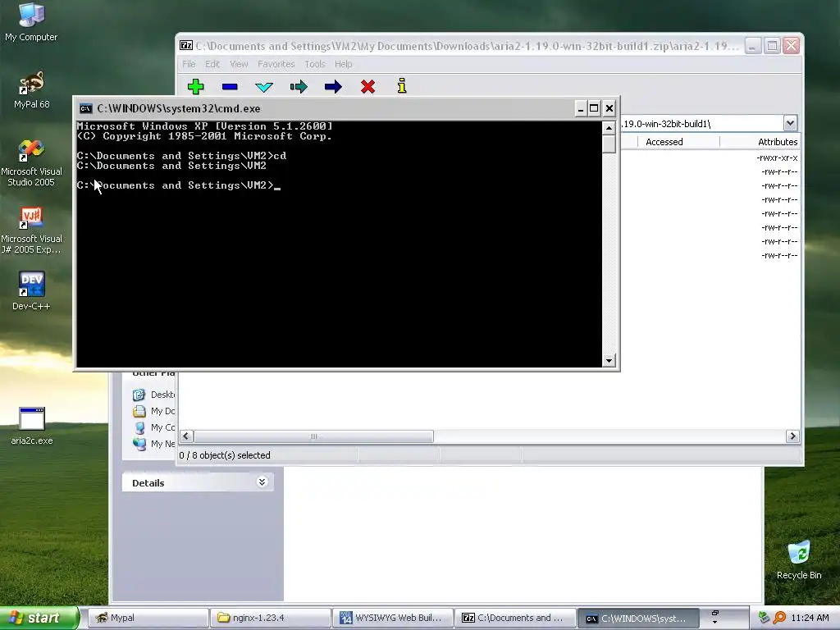840x630 pixels.
Task: Open the View menu in 7-Zip
Action: [x=239, y=64]
